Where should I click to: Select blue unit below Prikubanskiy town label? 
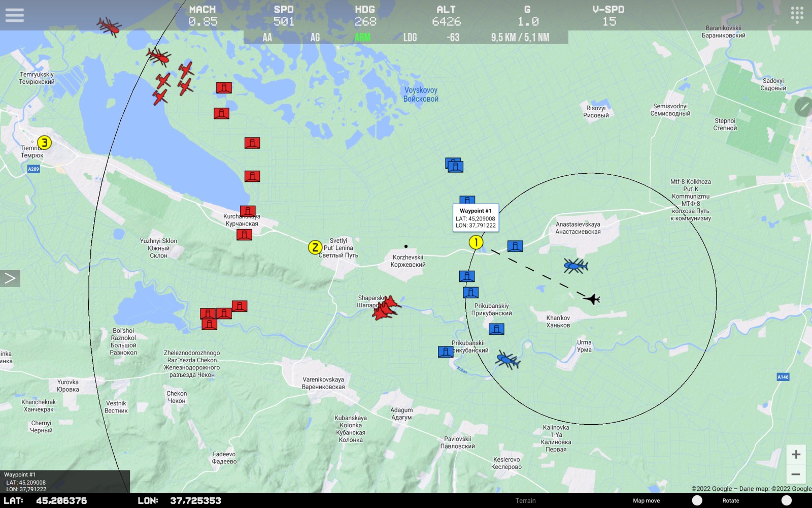tap(496, 329)
